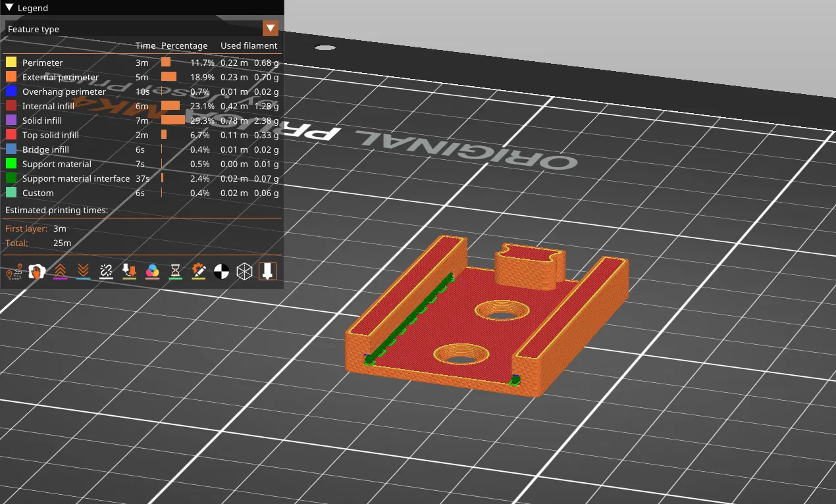Screen dimensions: 836x504
Task: Select the sliced bracket model preview
Action: tap(486, 316)
